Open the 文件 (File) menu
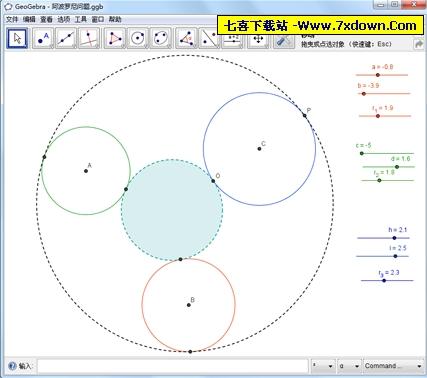 coord(12,20)
